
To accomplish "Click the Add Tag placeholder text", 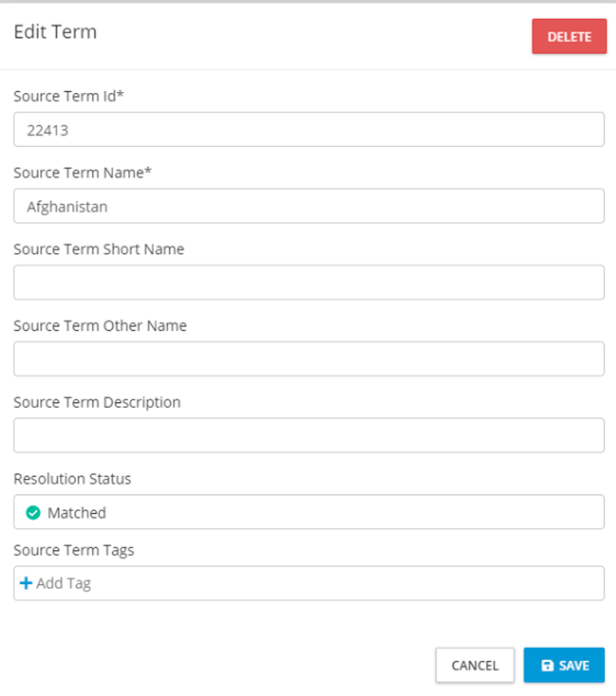I will [x=63, y=583].
